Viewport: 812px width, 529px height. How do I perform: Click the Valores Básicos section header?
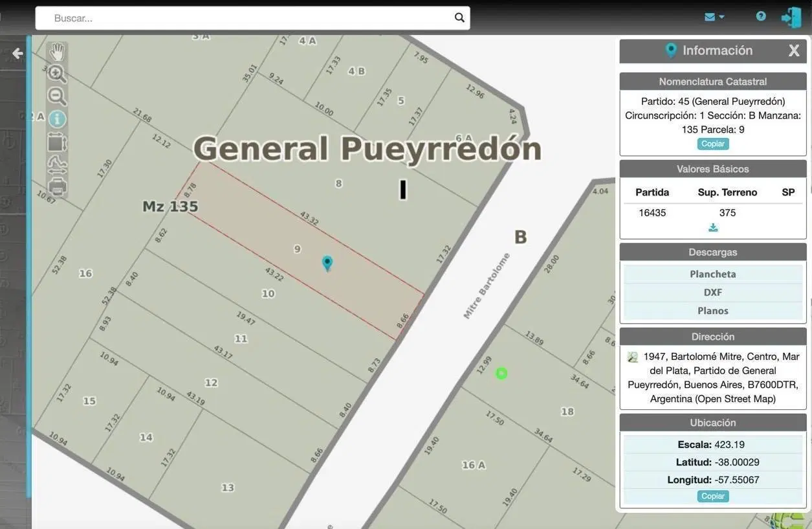[713, 169]
